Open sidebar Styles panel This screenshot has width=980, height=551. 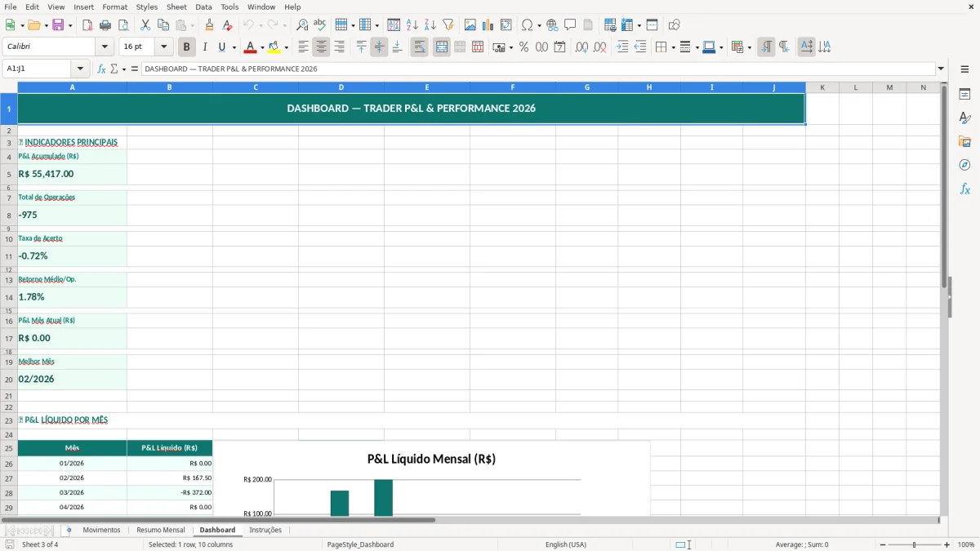[x=964, y=118]
